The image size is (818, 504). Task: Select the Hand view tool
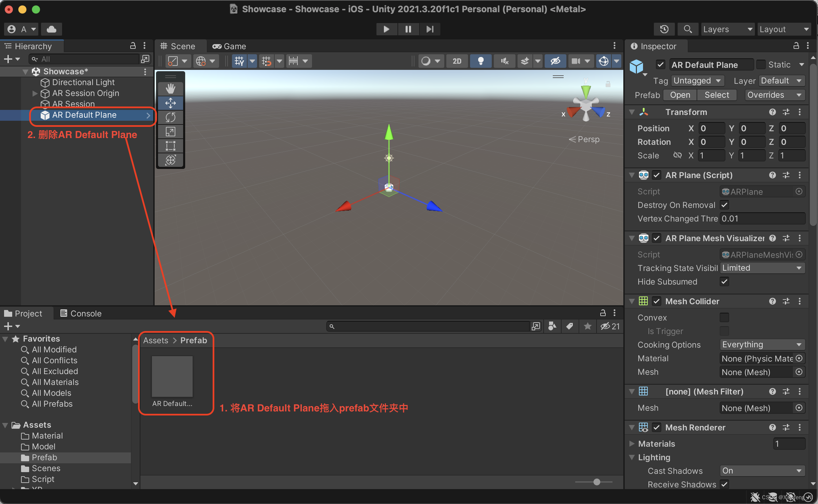click(x=170, y=89)
